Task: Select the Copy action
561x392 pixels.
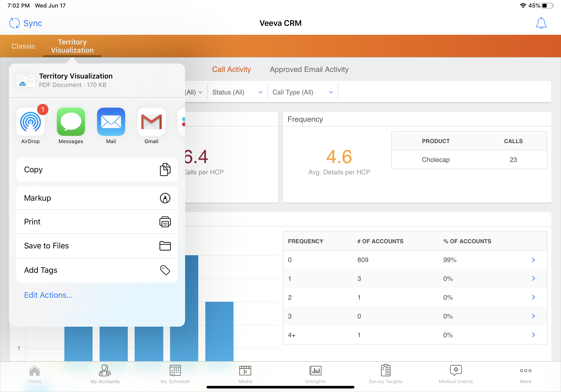Action: (97, 170)
